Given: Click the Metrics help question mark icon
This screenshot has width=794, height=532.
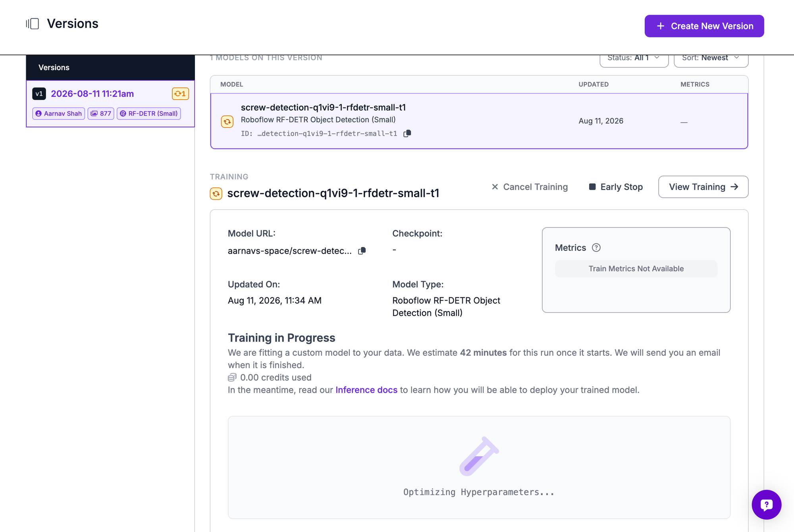Looking at the screenshot, I should tap(596, 248).
